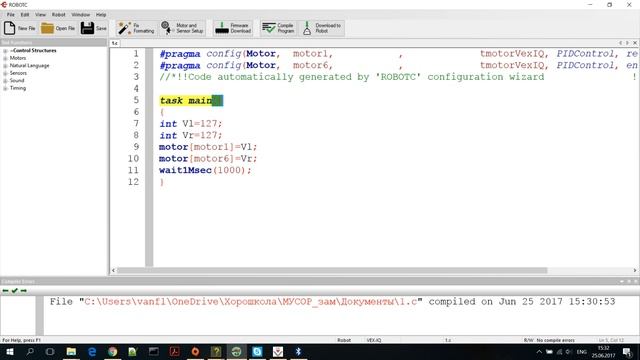
Task: Show hidden system tray icons
Action: coord(539,352)
